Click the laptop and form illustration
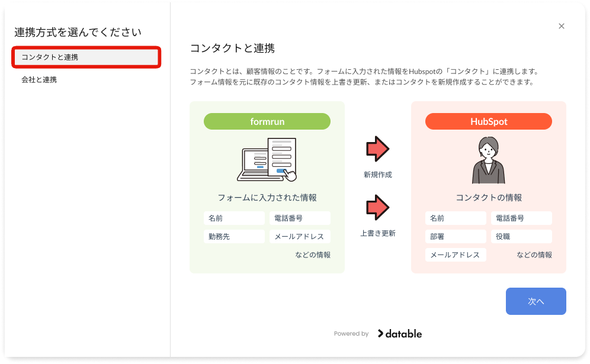 pyautogui.click(x=267, y=160)
